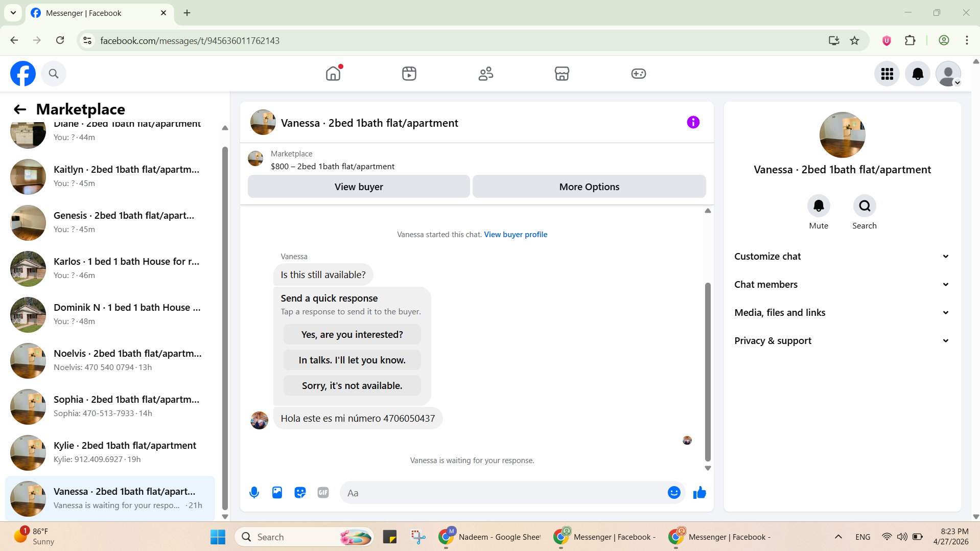Open the emoji picker smiley icon
980x551 pixels.
click(674, 493)
